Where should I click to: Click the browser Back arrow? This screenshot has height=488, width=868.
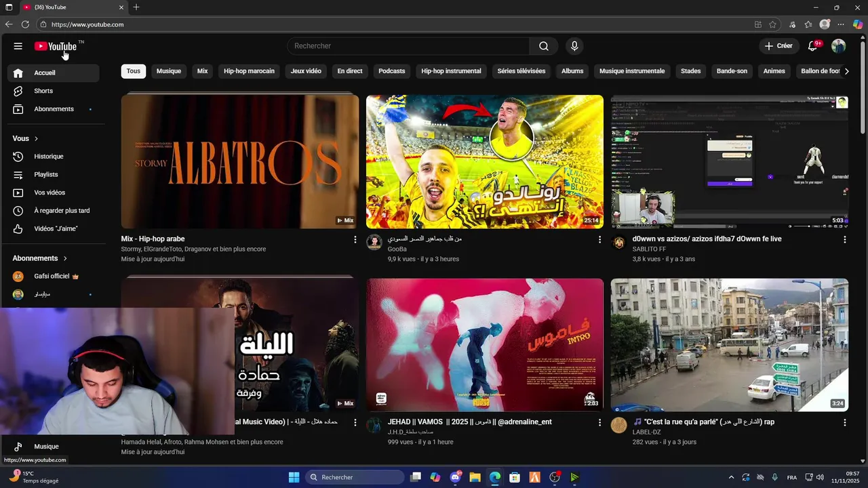9,24
